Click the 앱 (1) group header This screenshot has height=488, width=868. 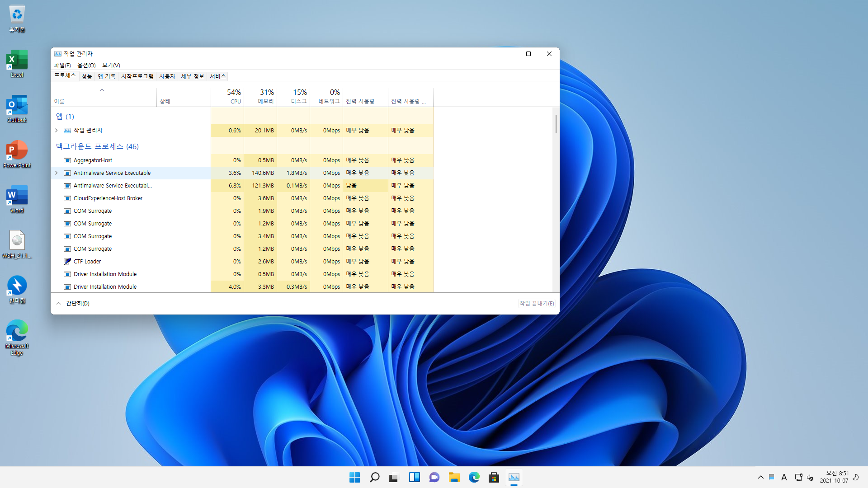click(65, 117)
